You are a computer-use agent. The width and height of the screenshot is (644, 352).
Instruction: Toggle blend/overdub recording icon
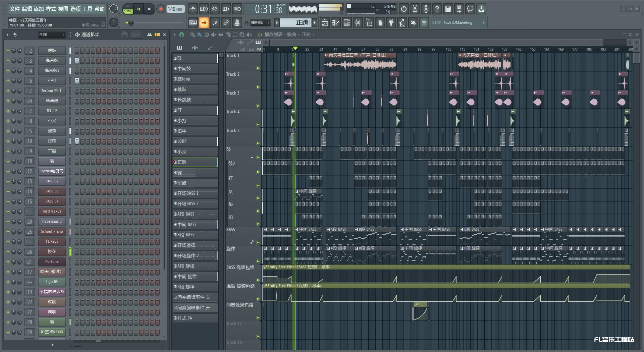click(x=226, y=9)
